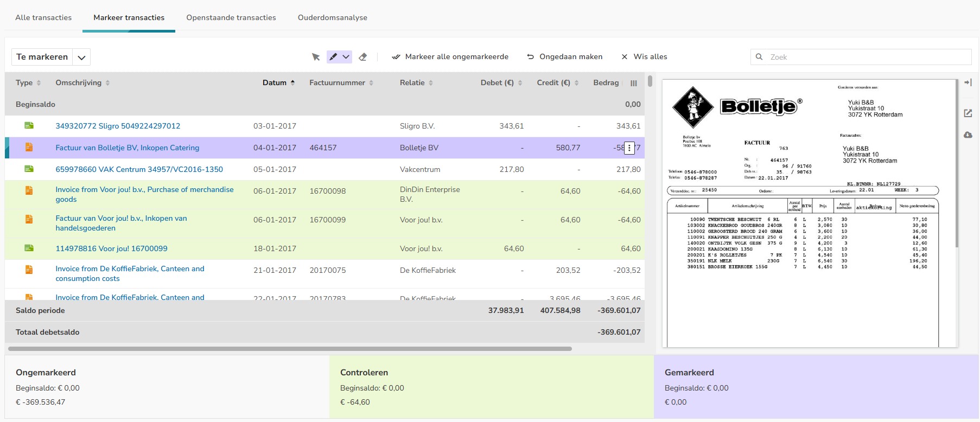Screen dimensions: 980x422
Task: Click Saldo periode total -369.601,07
Action: pos(619,310)
